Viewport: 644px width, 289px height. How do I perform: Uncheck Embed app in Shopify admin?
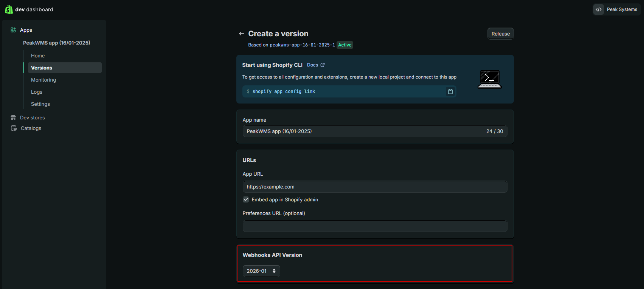(x=246, y=199)
